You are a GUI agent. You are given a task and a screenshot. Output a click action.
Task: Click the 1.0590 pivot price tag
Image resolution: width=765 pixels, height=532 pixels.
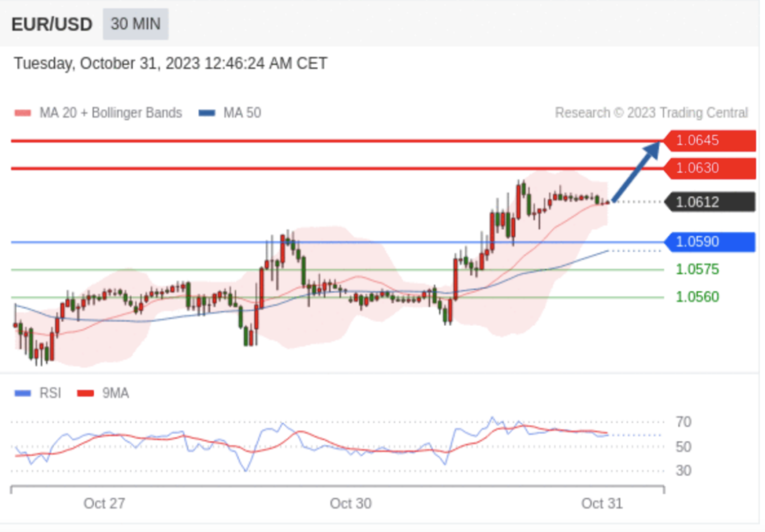point(710,242)
